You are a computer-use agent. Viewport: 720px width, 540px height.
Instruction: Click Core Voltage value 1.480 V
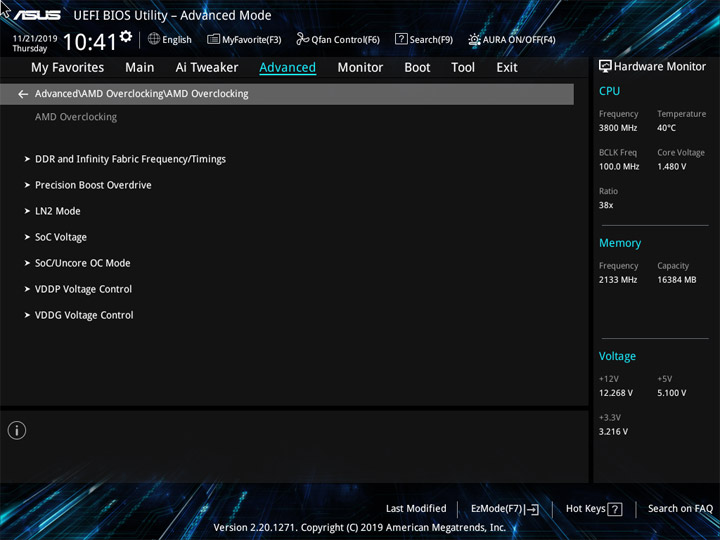point(671,167)
